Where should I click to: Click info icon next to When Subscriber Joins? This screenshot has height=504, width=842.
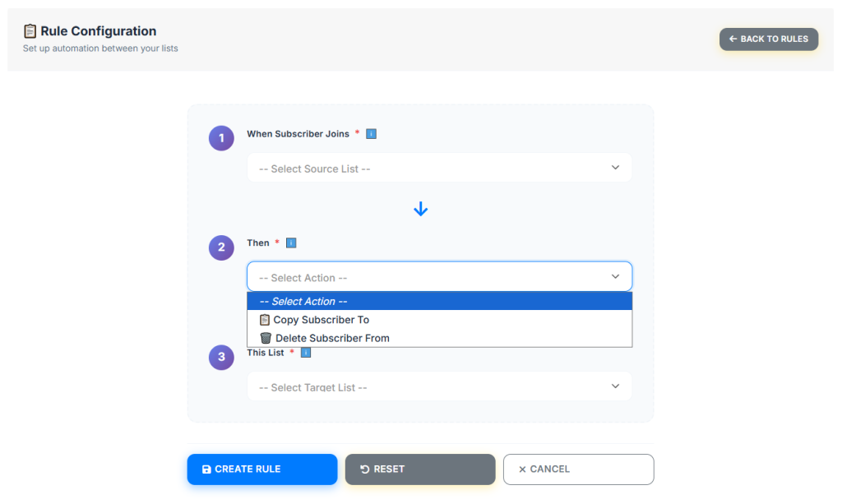click(371, 134)
